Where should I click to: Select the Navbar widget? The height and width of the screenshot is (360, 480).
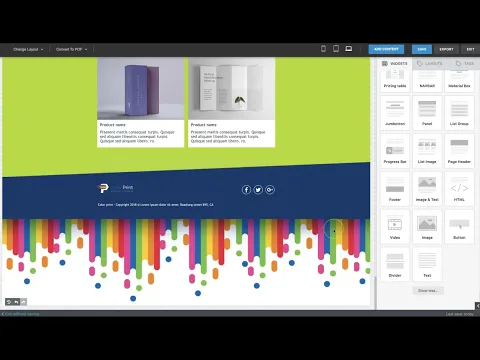[427, 80]
